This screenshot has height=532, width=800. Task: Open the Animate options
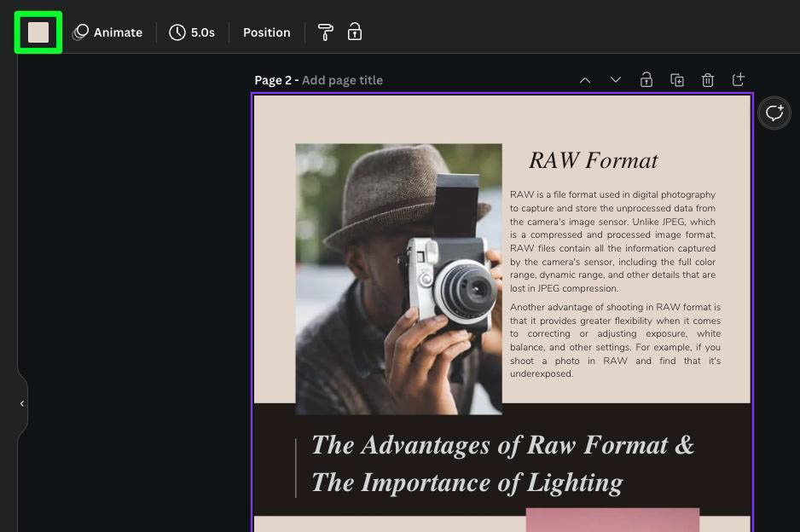[107, 32]
